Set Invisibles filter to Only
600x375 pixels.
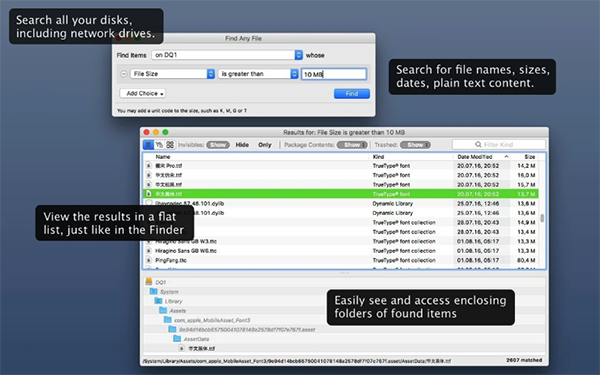(x=265, y=145)
